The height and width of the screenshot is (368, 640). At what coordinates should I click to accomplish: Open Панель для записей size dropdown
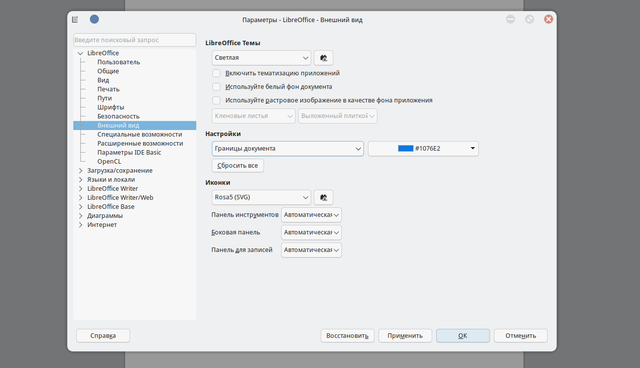pos(311,250)
